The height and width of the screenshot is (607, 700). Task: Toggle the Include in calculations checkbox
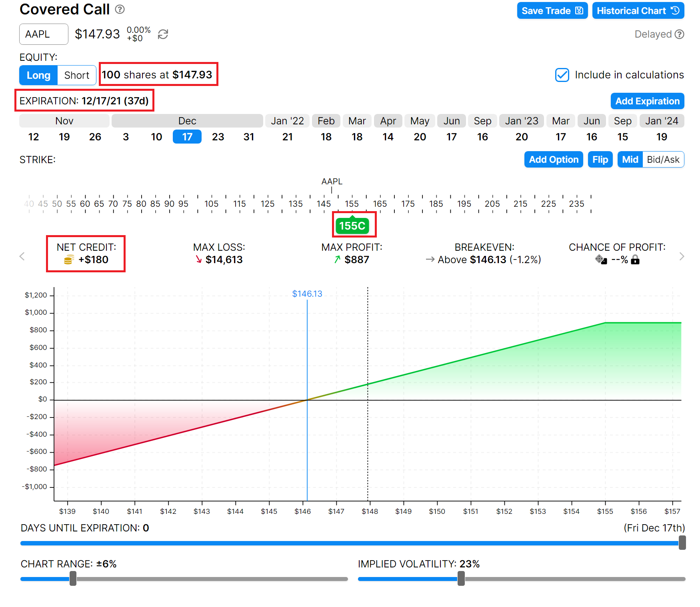pos(562,75)
